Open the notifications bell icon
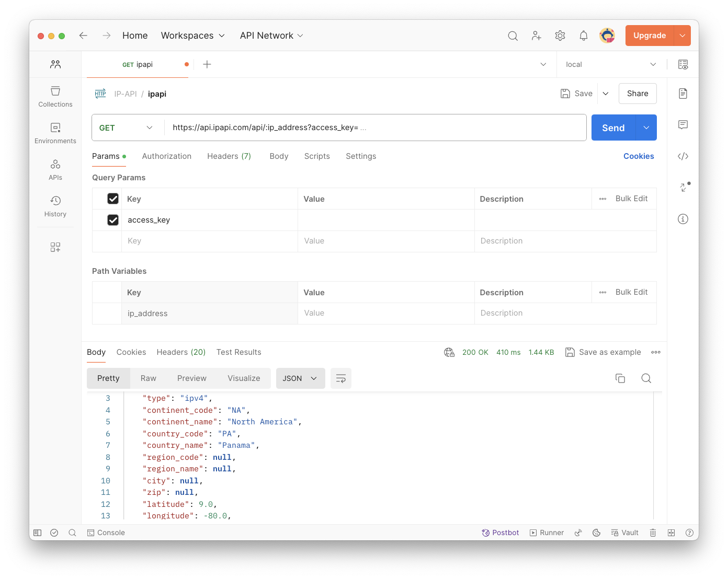The width and height of the screenshot is (728, 579). pyautogui.click(x=584, y=36)
